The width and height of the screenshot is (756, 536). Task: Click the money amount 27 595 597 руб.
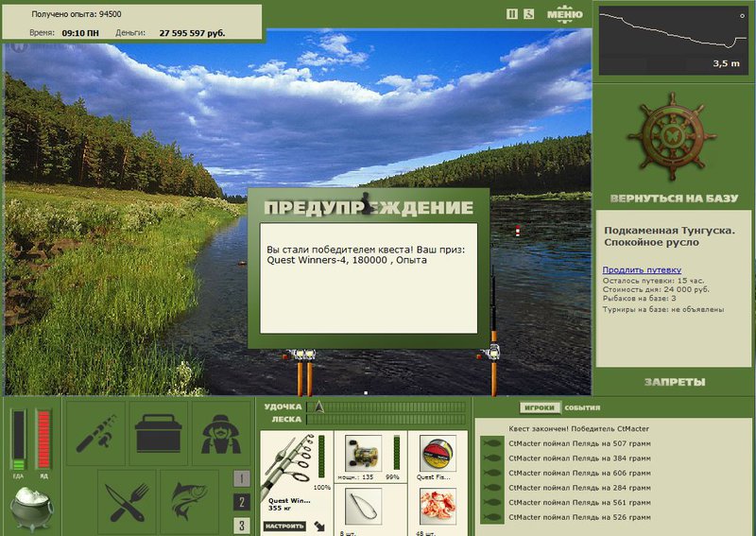pyautogui.click(x=192, y=33)
